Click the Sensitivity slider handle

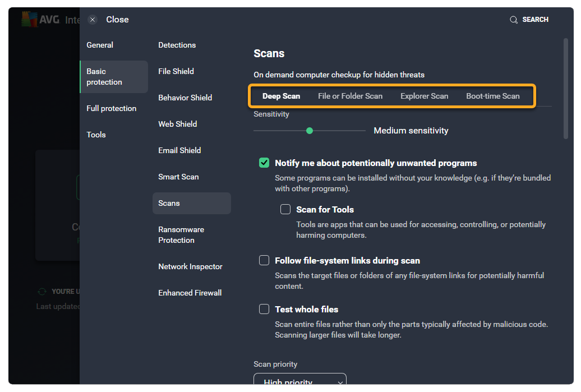tap(310, 131)
